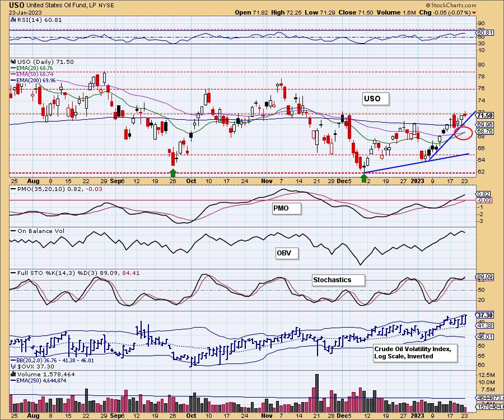Viewport: 504px width, 420px height.
Task: Click the 'Volume 1,578,464' label
Action: 43,374
